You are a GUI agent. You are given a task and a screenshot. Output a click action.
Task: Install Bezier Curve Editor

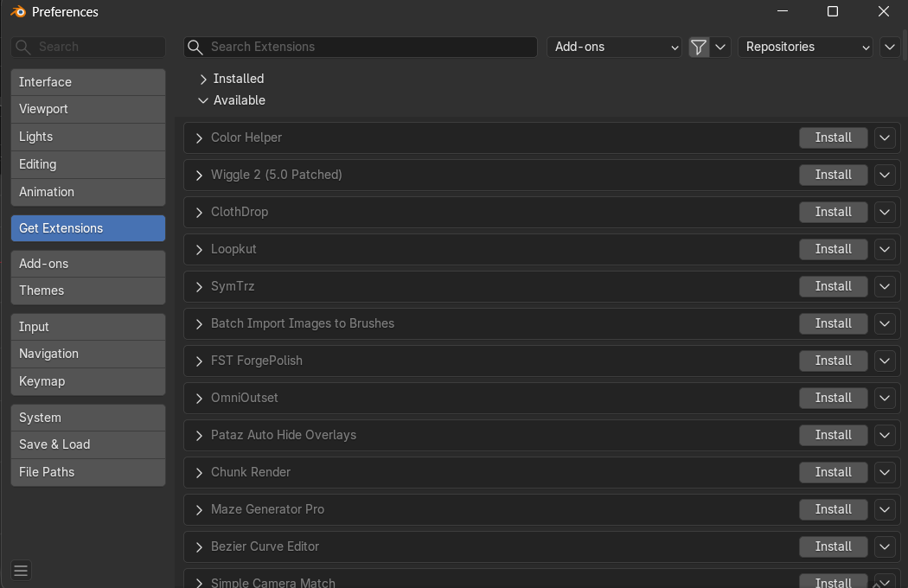coord(834,546)
